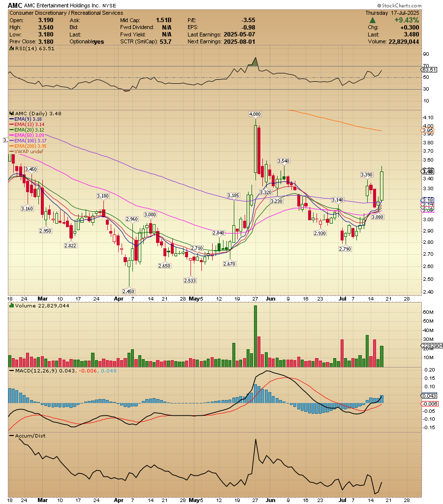
Task: Click the AMC Entertainment Holdings Inc. company name
Action: tap(63, 6)
